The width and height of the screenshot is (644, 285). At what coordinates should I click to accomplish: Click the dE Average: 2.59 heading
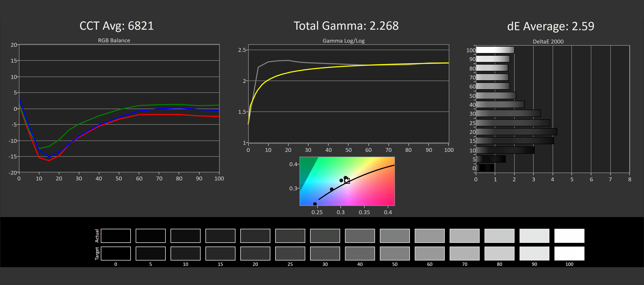pos(550,26)
